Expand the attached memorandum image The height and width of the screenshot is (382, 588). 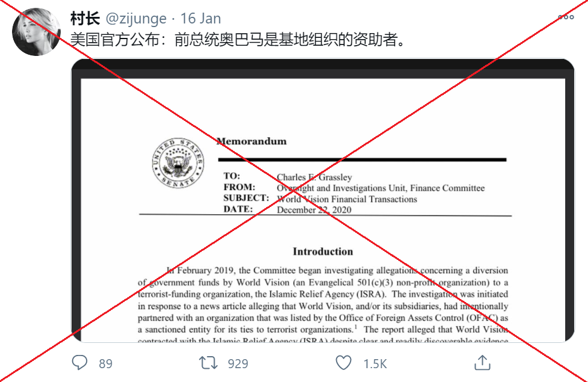[x=323, y=200]
